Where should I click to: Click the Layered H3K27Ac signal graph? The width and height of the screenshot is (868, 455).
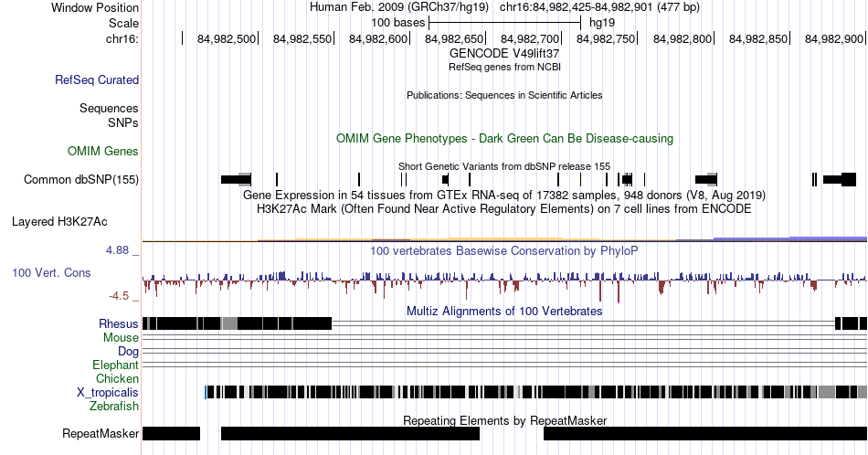[504, 239]
